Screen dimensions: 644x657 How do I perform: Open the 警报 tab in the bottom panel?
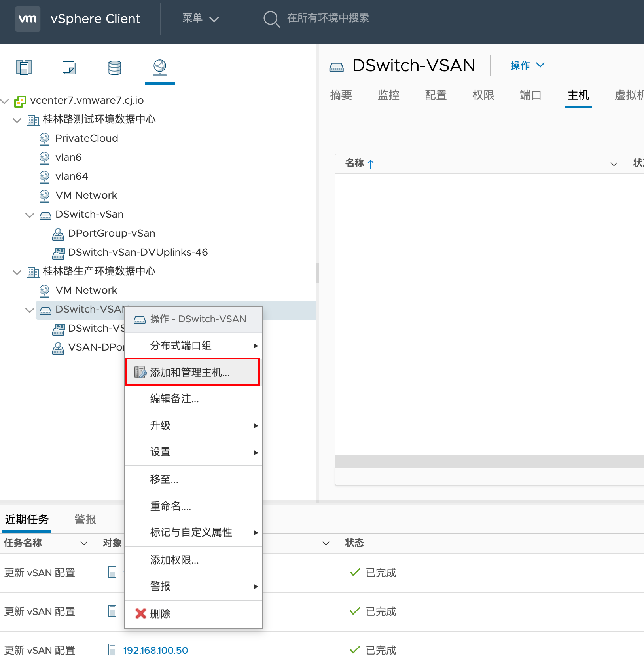click(x=85, y=519)
